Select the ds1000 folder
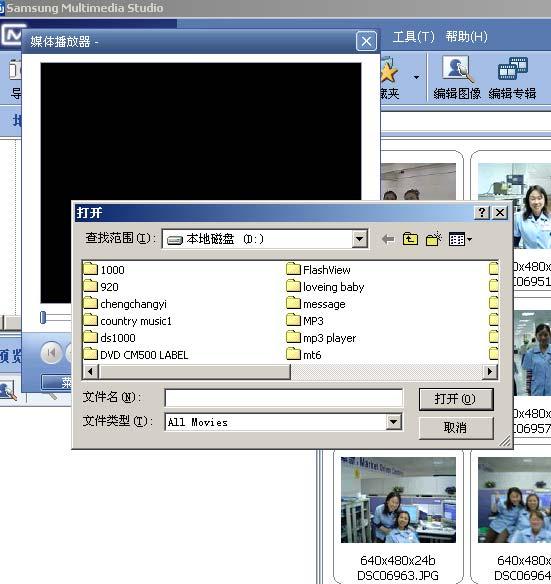This screenshot has height=584, width=551. (110, 338)
